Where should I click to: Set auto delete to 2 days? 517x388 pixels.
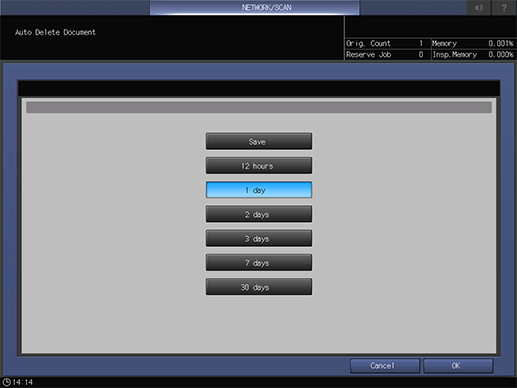click(x=259, y=214)
